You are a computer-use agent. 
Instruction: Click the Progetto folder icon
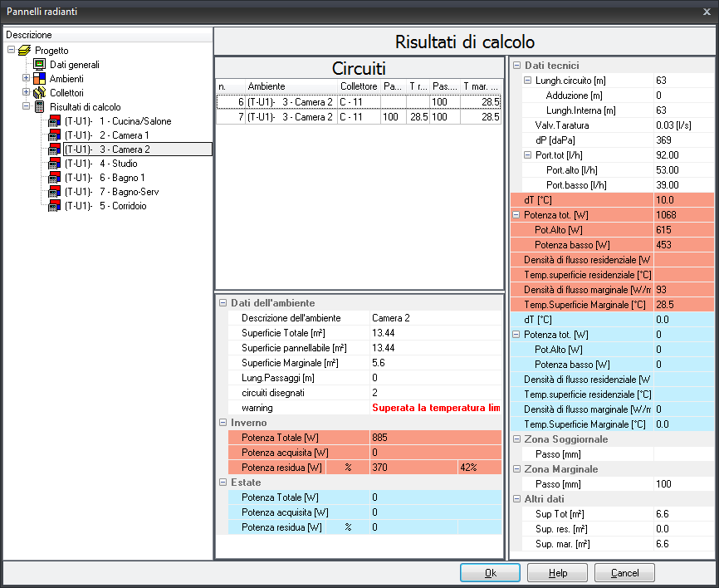tap(25, 51)
